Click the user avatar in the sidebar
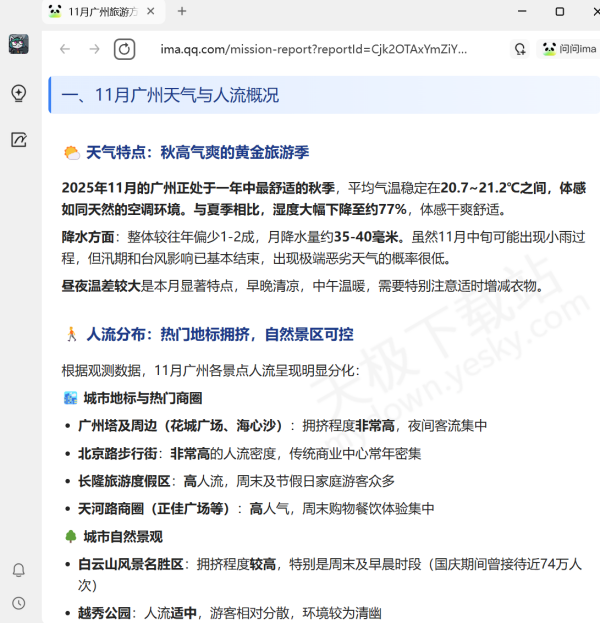The image size is (600, 623). click(x=19, y=44)
